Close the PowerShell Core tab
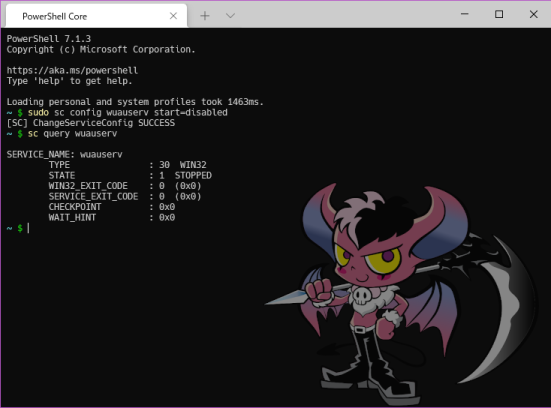 pyautogui.click(x=173, y=16)
